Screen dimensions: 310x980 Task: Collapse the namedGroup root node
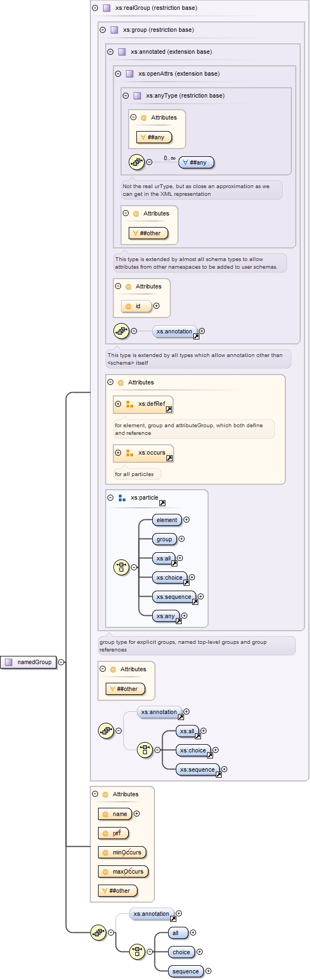pos(61,662)
